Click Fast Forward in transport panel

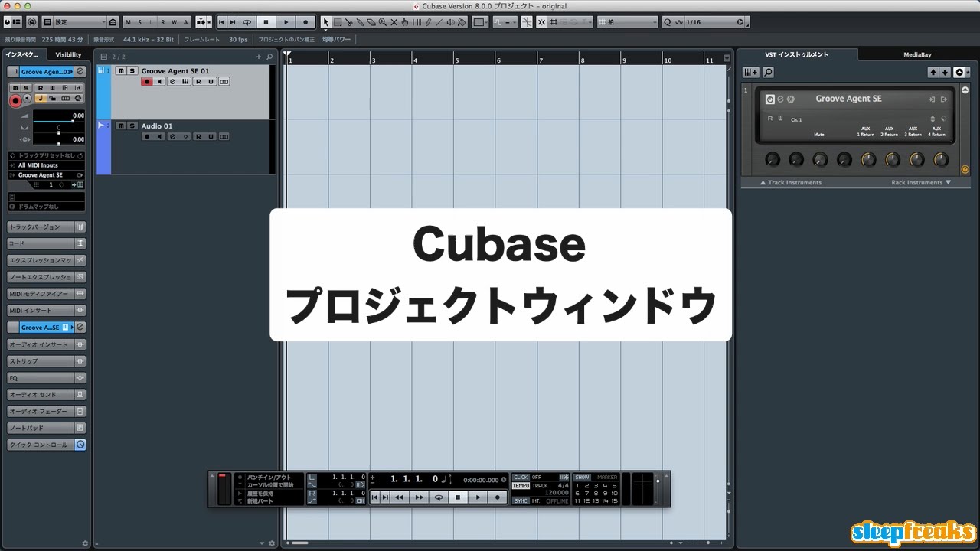(419, 497)
